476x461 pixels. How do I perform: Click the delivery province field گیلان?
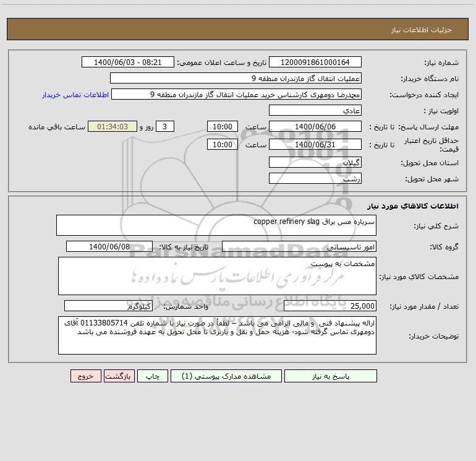point(315,162)
